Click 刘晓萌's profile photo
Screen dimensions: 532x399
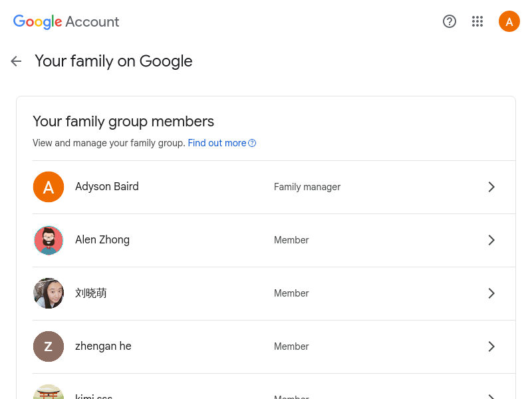pyautogui.click(x=49, y=293)
